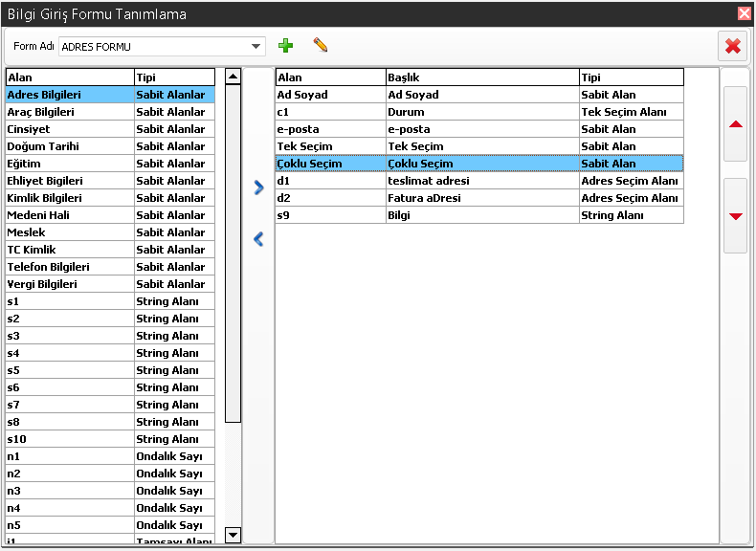Select Araç Bilgileri row
Viewport: 756px width, 551px height.
(x=110, y=112)
